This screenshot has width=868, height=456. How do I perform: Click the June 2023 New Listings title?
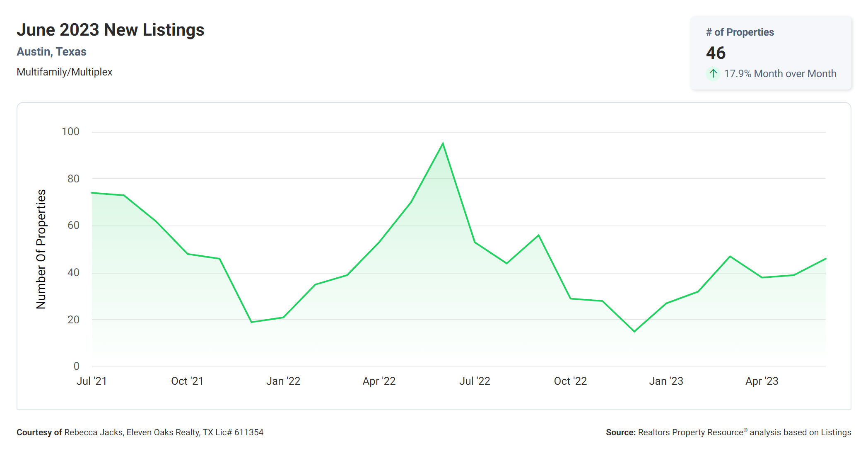(x=111, y=30)
